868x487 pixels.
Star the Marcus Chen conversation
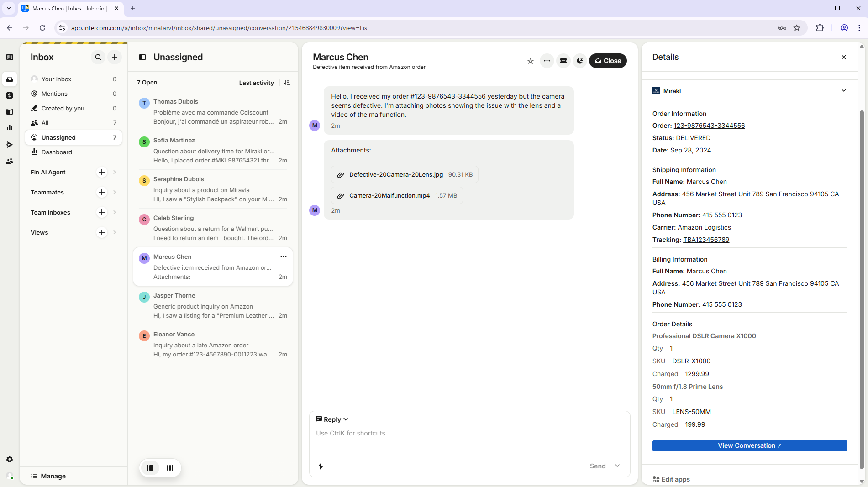(530, 61)
